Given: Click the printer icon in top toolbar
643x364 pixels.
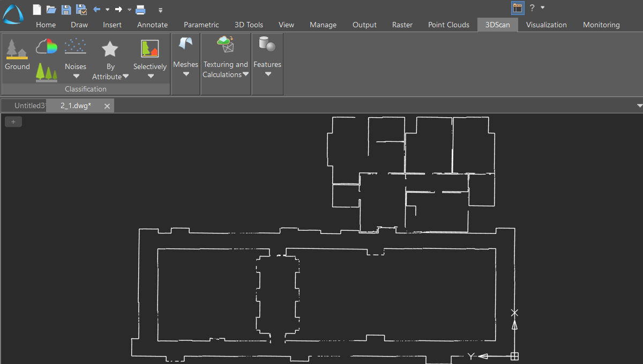Looking at the screenshot, I should (140, 9).
